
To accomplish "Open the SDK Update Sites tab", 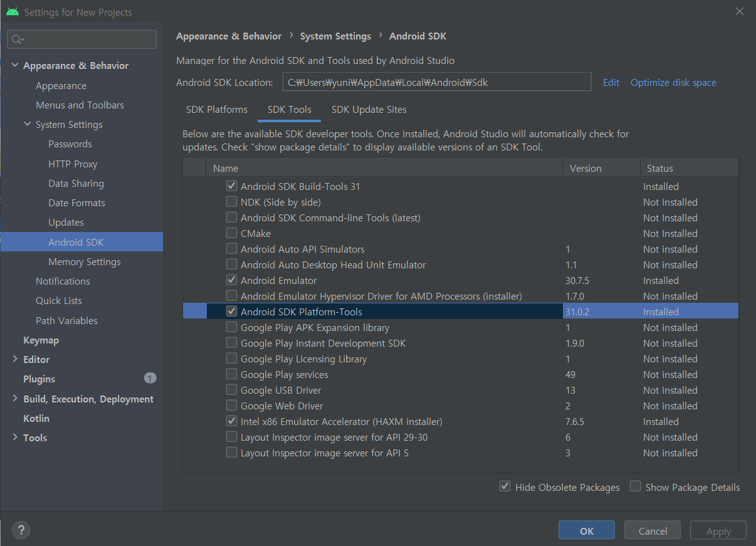I will point(369,110).
